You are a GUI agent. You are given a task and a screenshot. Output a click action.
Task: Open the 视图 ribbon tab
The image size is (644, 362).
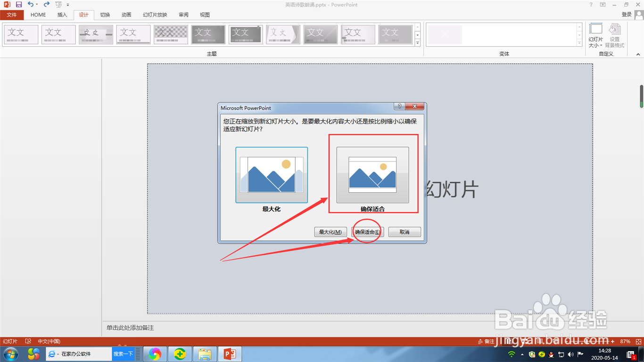(205, 15)
